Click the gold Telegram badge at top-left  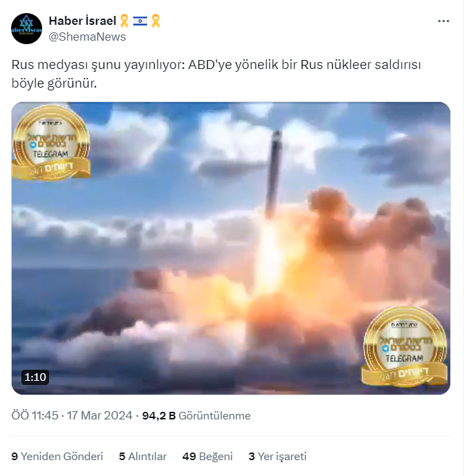[50, 143]
